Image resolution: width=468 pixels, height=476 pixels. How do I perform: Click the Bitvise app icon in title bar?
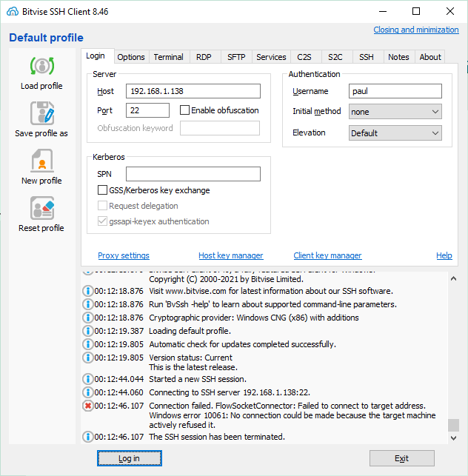[13, 12]
